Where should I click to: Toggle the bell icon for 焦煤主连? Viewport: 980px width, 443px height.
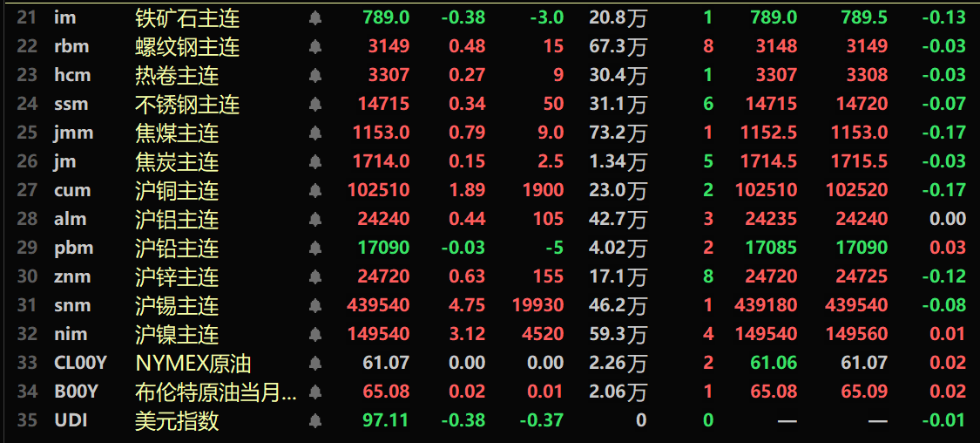pyautogui.click(x=315, y=133)
